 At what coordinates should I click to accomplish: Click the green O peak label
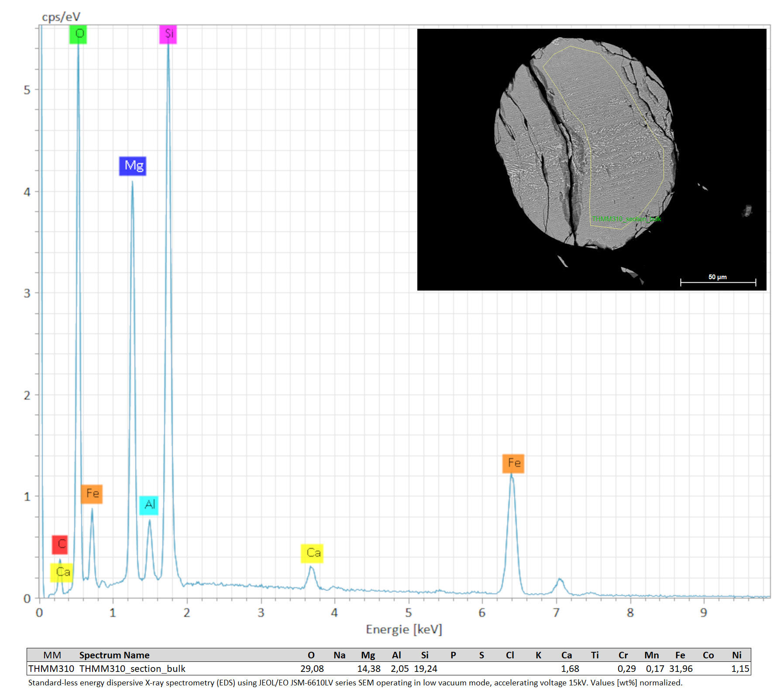pyautogui.click(x=78, y=34)
